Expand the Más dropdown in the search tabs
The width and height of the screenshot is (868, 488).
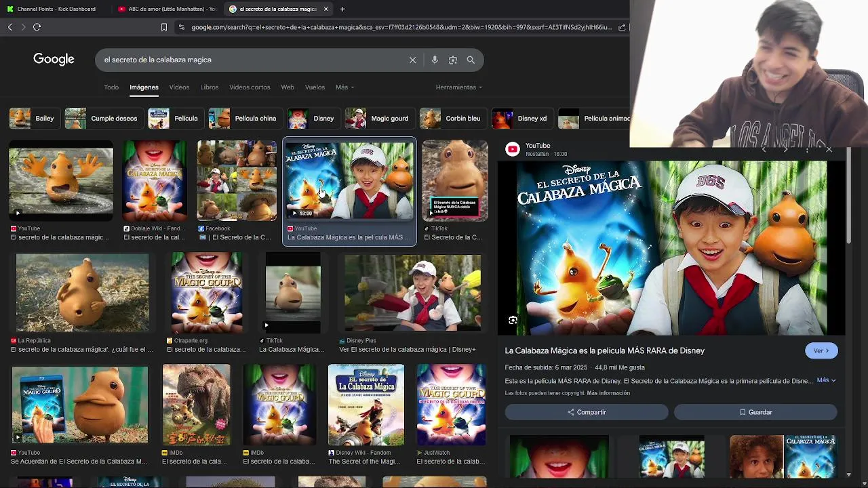click(344, 87)
